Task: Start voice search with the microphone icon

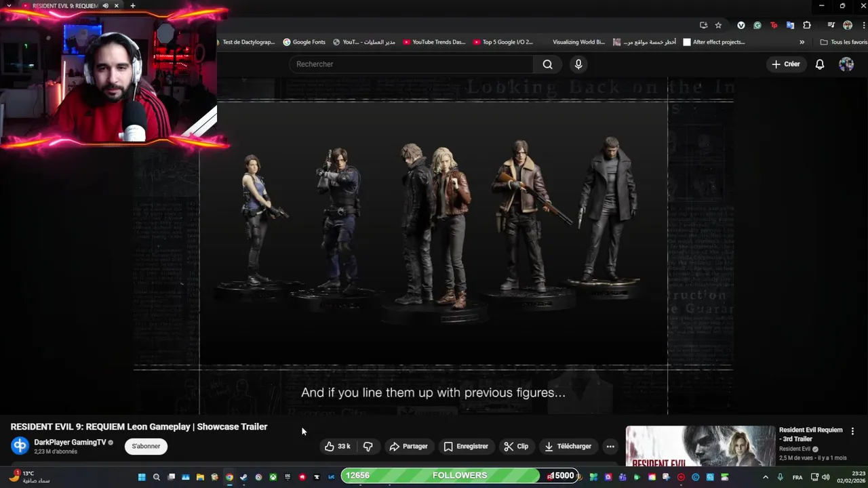Action: click(x=578, y=64)
